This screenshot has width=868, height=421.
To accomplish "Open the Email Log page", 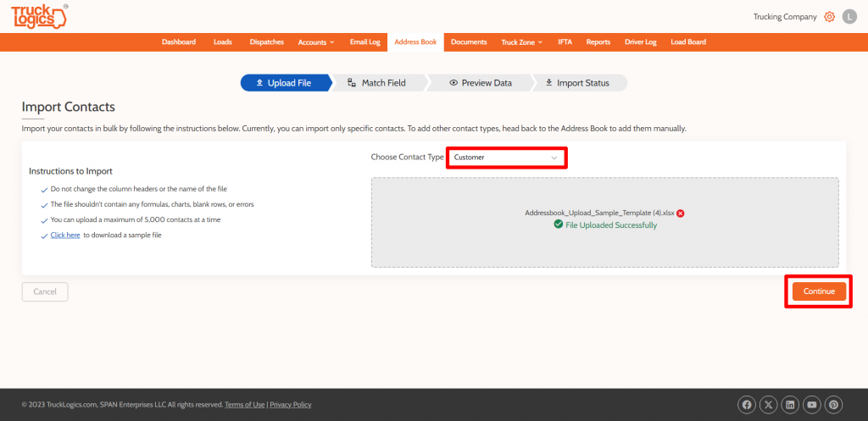I will [364, 42].
